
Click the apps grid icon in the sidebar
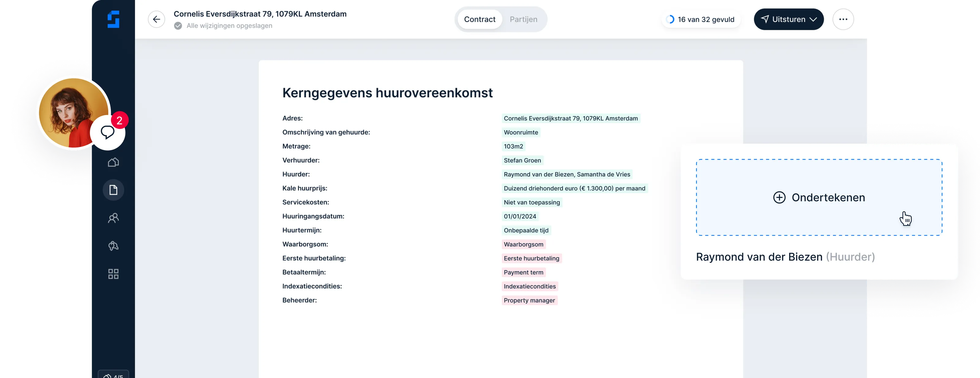[x=113, y=274]
